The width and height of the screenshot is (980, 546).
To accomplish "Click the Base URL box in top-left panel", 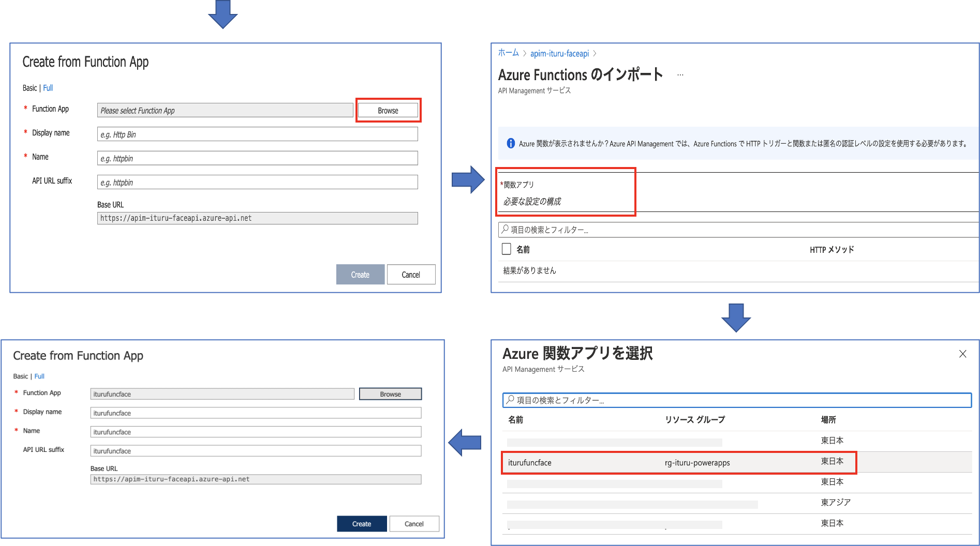I will click(257, 218).
